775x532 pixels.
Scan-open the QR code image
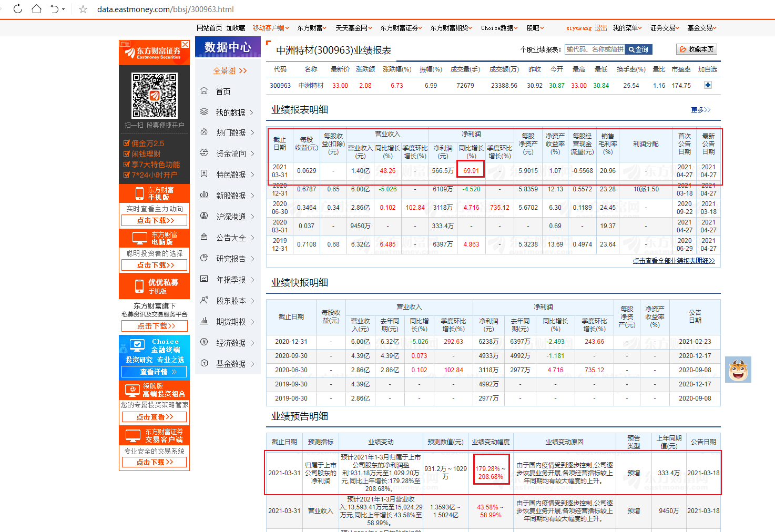(x=155, y=96)
